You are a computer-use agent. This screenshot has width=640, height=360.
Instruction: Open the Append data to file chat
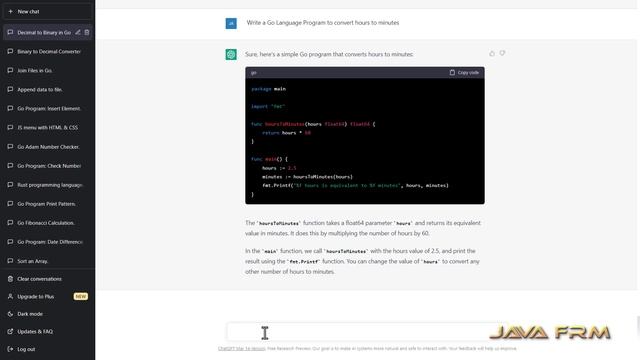[47, 89]
